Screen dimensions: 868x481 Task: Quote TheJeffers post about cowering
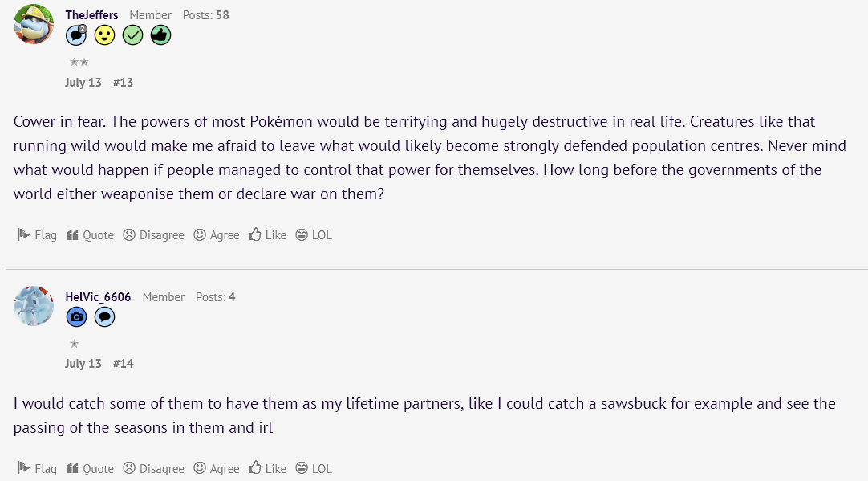90,235
